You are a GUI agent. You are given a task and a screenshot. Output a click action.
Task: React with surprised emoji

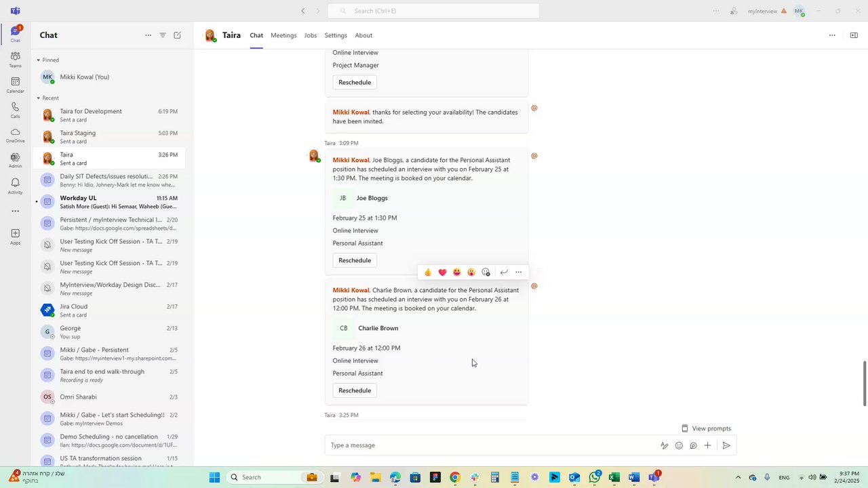pos(471,272)
